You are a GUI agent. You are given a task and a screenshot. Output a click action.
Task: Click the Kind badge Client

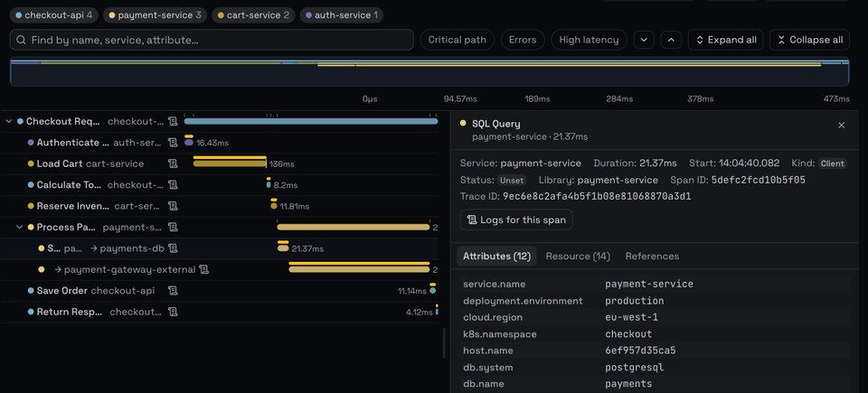(x=832, y=164)
